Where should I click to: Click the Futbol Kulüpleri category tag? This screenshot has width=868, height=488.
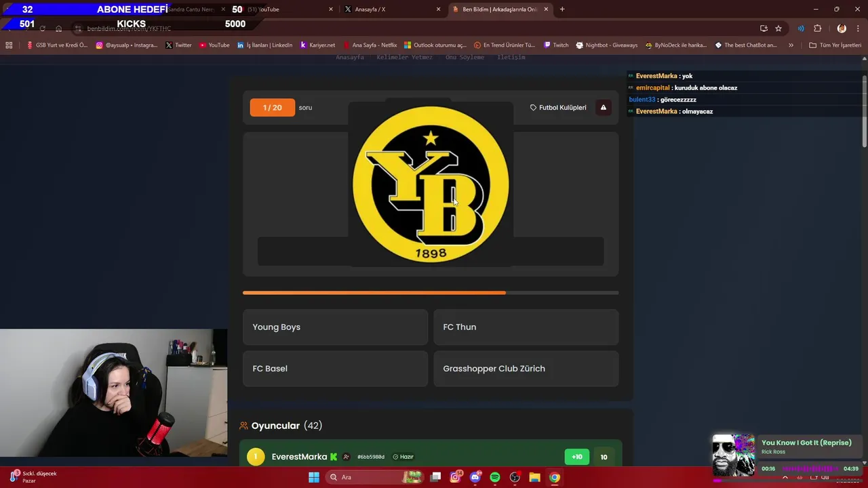tap(558, 108)
